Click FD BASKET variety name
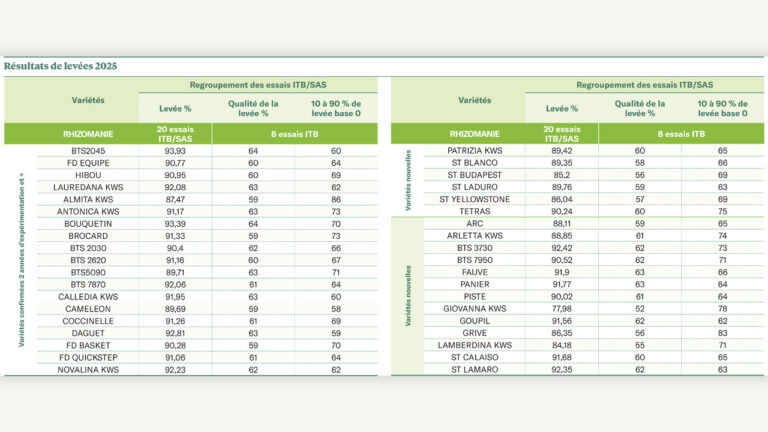The height and width of the screenshot is (432, 768). pyautogui.click(x=88, y=345)
